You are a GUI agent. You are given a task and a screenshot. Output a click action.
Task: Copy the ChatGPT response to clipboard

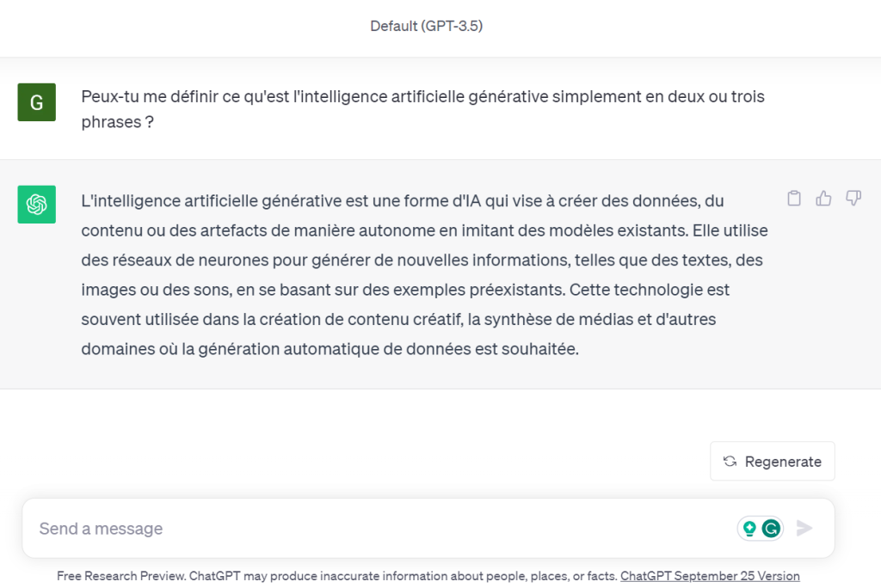(x=794, y=199)
